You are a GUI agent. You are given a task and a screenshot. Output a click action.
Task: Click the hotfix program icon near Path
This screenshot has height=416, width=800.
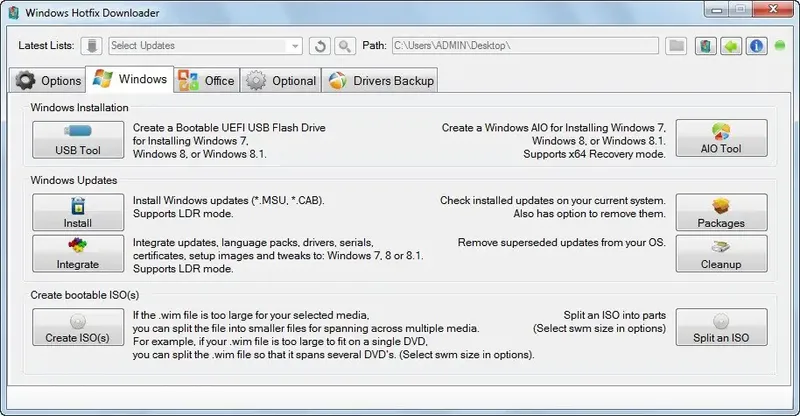click(x=706, y=46)
